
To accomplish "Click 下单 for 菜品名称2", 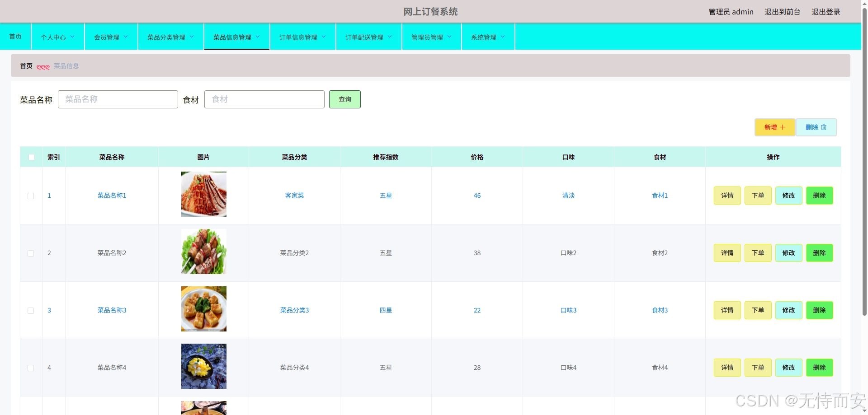I will (x=758, y=253).
